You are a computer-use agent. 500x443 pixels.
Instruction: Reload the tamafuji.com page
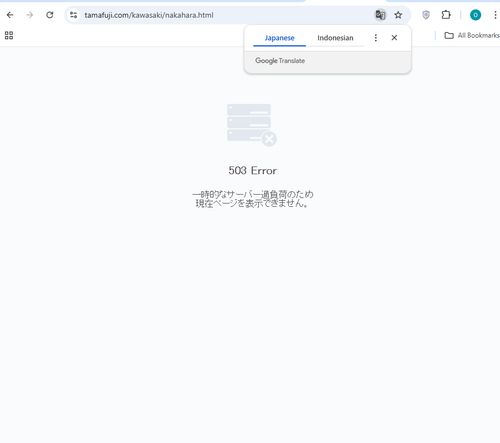pos(50,15)
